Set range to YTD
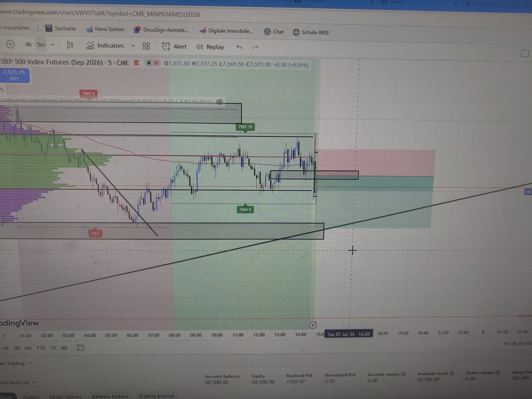The width and height of the screenshot is (532, 399). pyautogui.click(x=41, y=348)
